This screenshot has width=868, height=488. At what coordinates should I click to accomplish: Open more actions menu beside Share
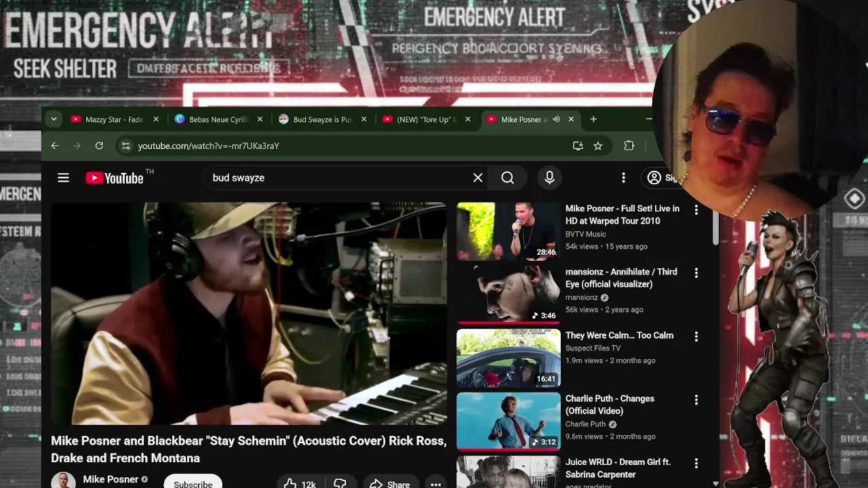click(x=436, y=484)
